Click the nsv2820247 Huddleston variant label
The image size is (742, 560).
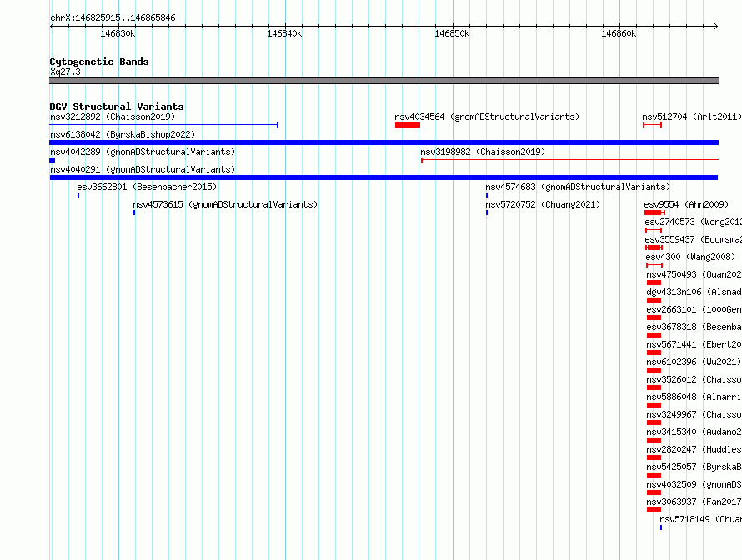694,449
